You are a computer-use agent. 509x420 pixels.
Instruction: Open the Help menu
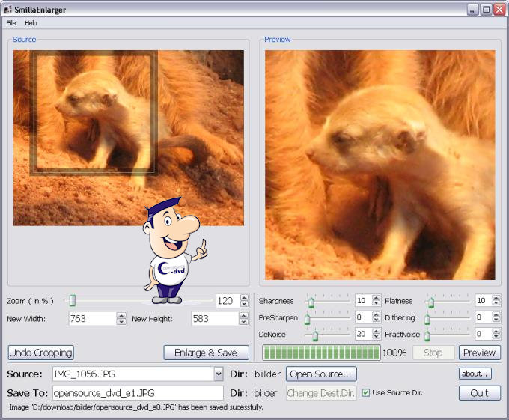31,23
